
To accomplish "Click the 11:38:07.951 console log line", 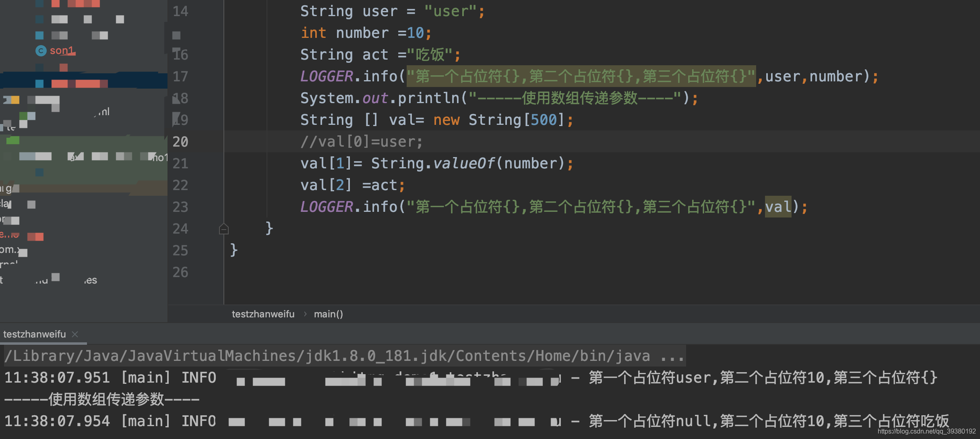I will [471, 378].
